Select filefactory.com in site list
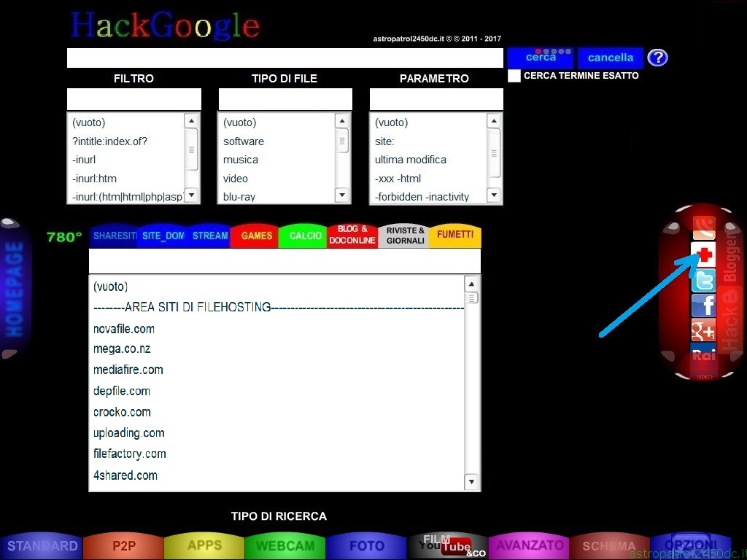The image size is (747, 560). tap(130, 454)
